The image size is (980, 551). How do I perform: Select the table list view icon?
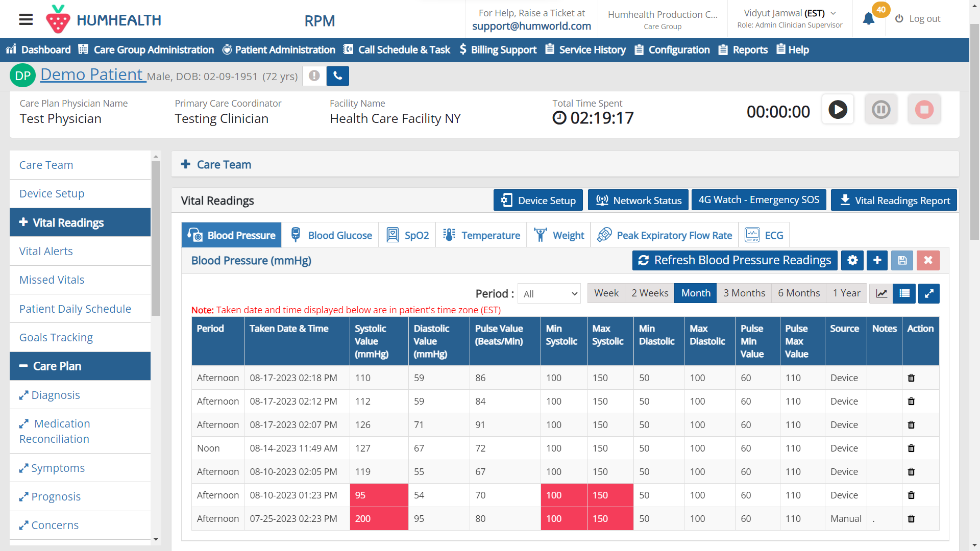pos(904,293)
